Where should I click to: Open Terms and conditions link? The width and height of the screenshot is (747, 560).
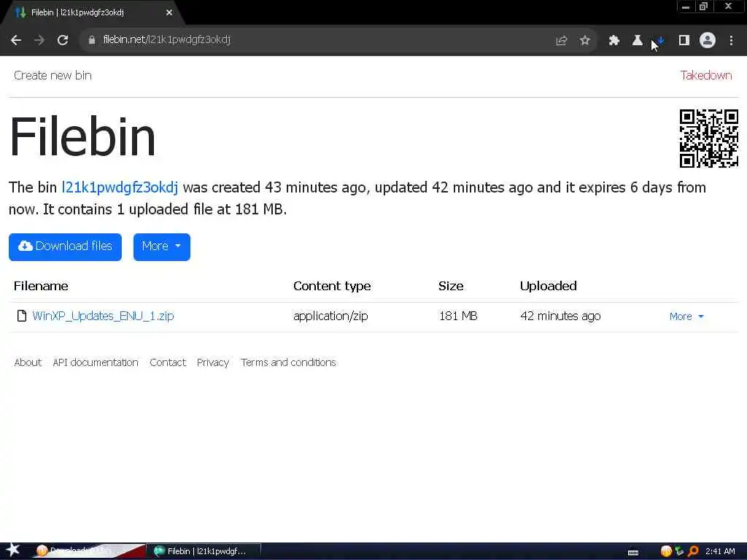click(x=288, y=362)
